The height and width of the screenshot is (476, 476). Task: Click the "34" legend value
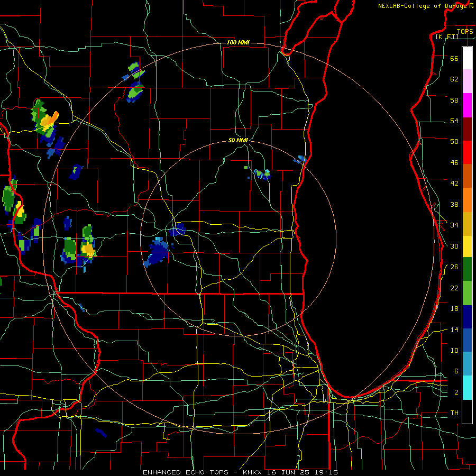pyautogui.click(x=454, y=225)
